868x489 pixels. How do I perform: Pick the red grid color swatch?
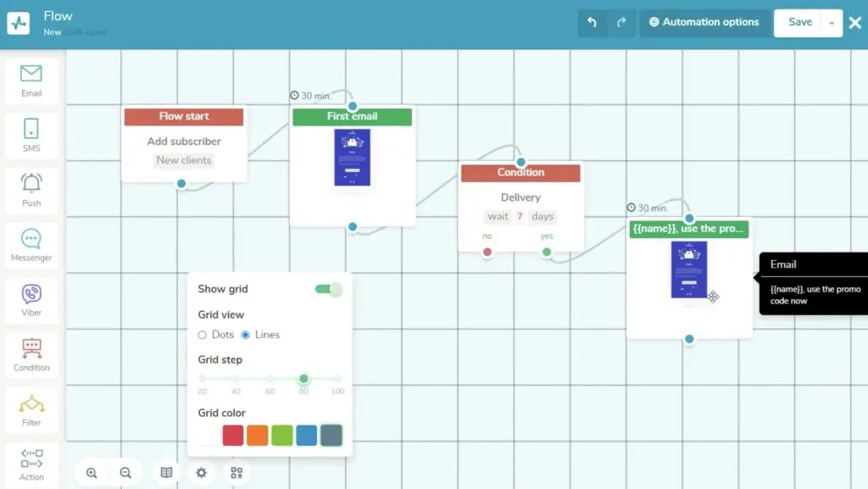pos(232,434)
